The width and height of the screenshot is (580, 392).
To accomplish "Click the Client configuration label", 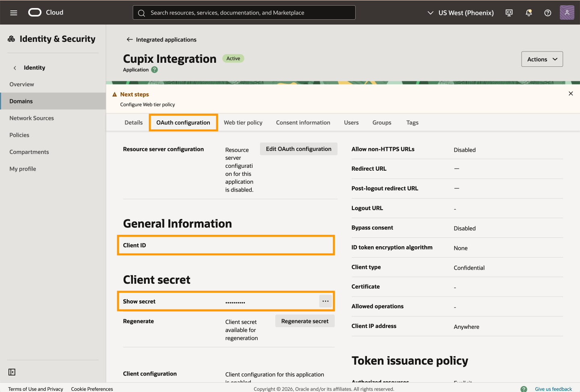I will (x=150, y=373).
